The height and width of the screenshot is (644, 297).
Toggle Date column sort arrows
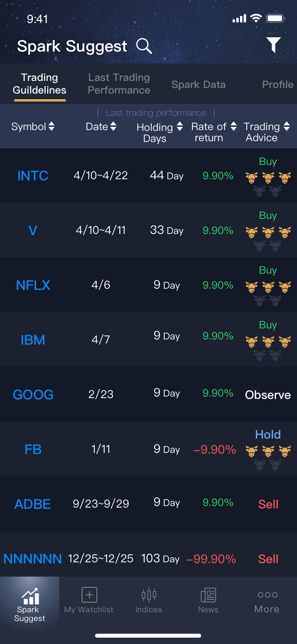tap(113, 126)
